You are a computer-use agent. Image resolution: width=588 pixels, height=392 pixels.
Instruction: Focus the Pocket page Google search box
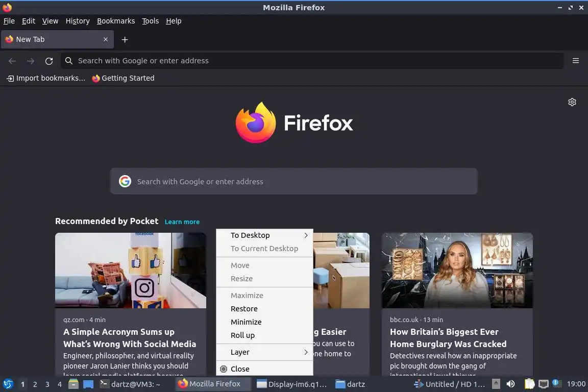(x=293, y=181)
